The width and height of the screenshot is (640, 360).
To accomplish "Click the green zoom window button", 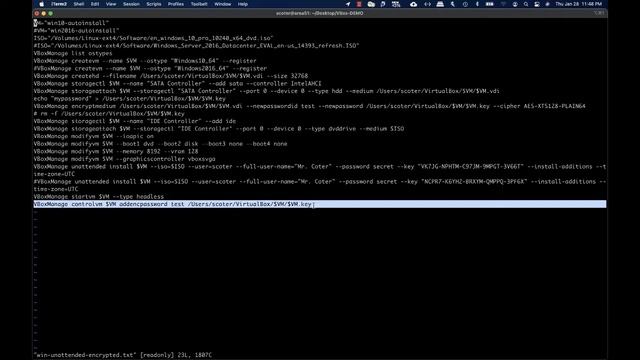I will tap(51, 13).
